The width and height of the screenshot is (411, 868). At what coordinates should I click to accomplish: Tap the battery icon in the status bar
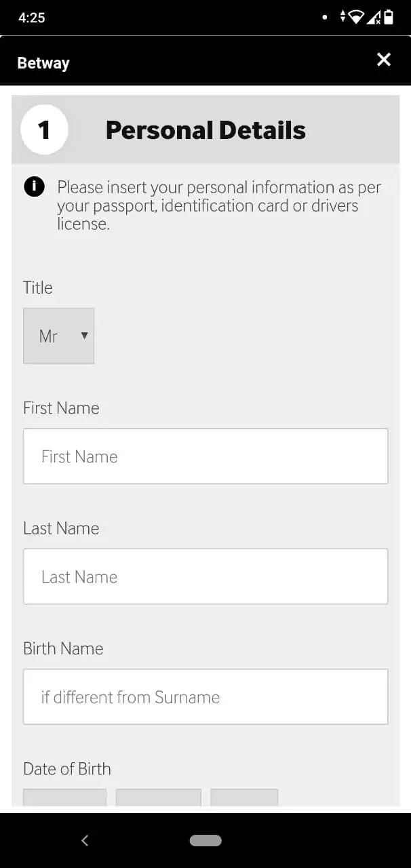[x=389, y=17]
